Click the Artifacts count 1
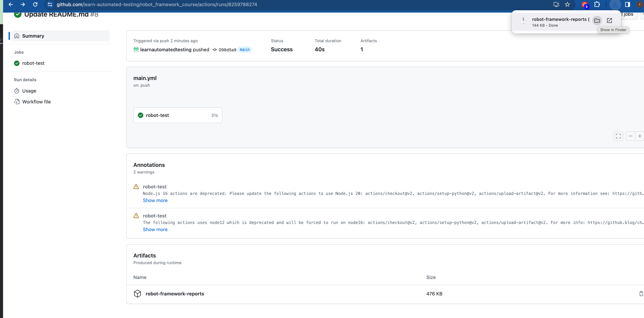This screenshot has height=318, width=644. [x=362, y=50]
